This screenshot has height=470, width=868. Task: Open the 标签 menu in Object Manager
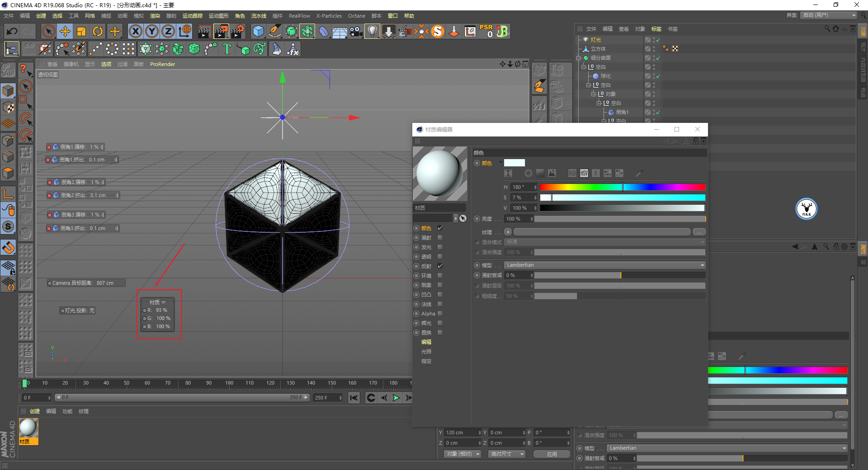[656, 29]
